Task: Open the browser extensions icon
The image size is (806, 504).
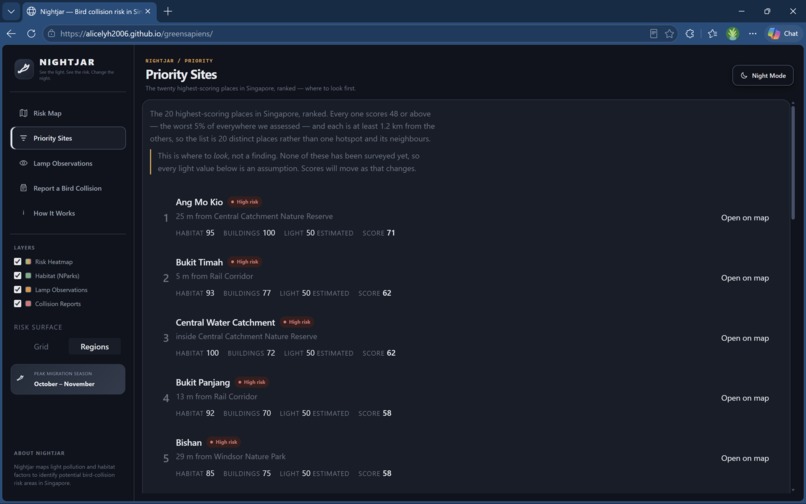Action: [690, 33]
